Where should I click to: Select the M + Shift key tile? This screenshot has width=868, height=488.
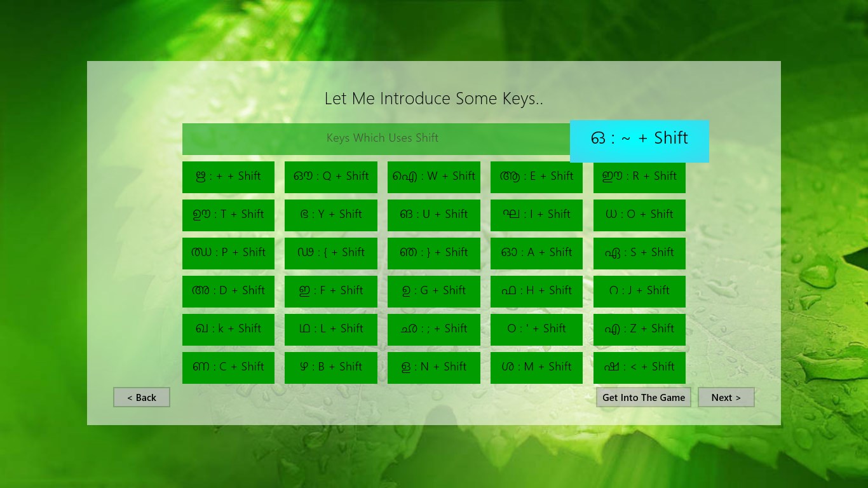click(x=536, y=367)
